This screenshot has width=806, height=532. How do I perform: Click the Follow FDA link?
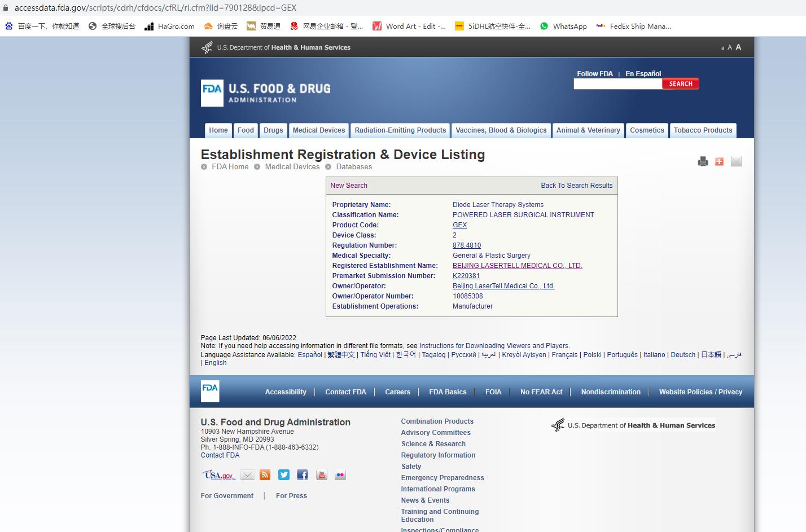tap(595, 74)
